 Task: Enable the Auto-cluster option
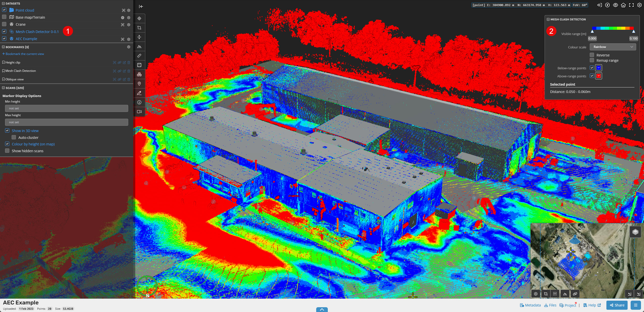14,137
